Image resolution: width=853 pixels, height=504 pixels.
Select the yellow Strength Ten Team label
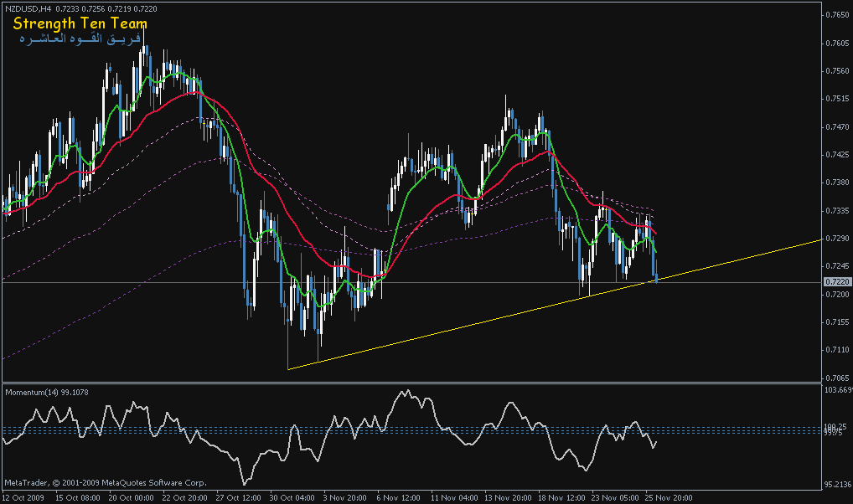[x=80, y=24]
